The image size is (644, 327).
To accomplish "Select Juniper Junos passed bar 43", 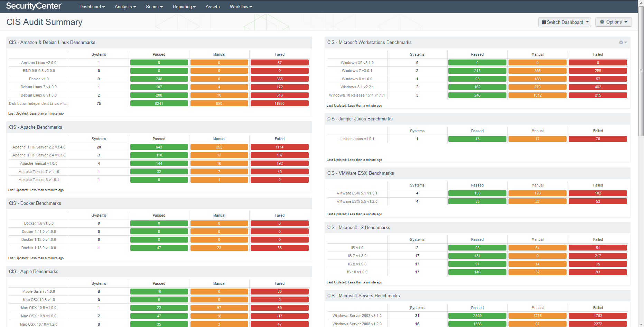I will coord(477,139).
